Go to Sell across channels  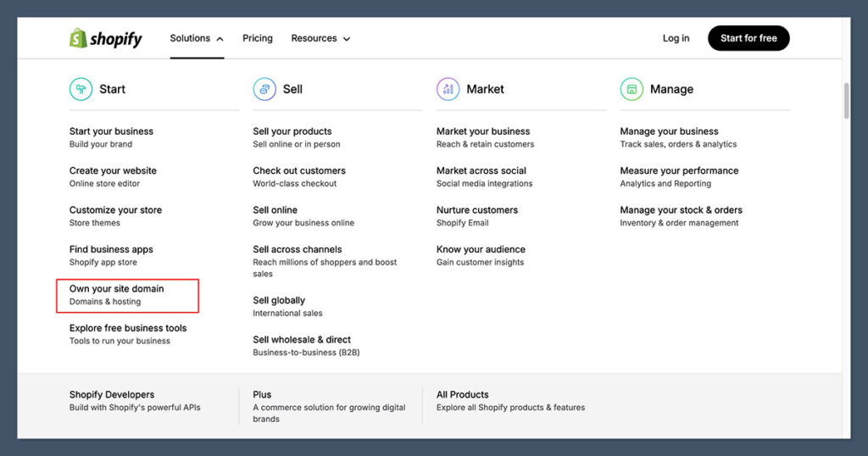[298, 249]
